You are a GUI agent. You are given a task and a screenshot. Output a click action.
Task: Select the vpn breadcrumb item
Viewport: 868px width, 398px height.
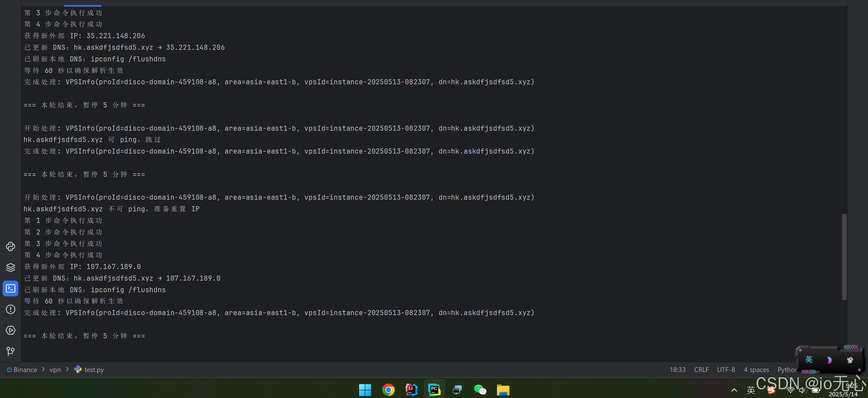[x=55, y=370]
